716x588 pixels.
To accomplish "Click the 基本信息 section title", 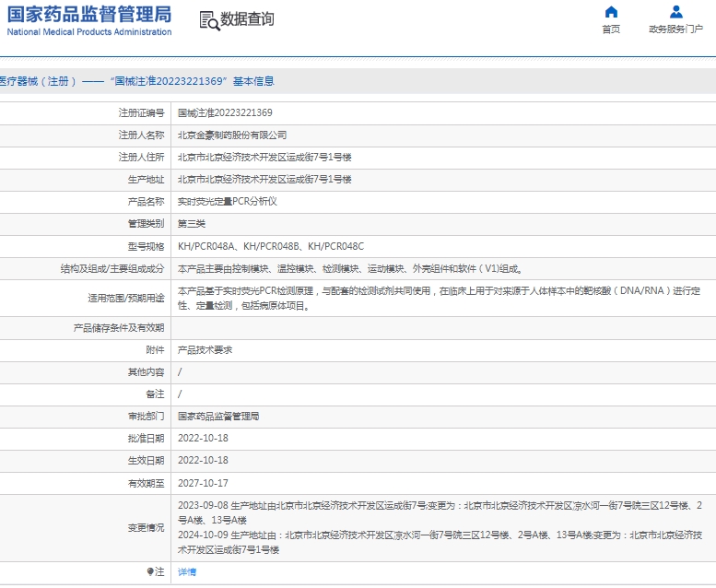I will pyautogui.click(x=253, y=81).
